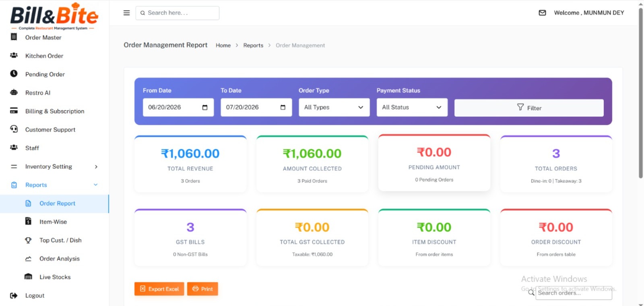
Task: Open the To Date calendar picker icon
Action: pos(283,107)
